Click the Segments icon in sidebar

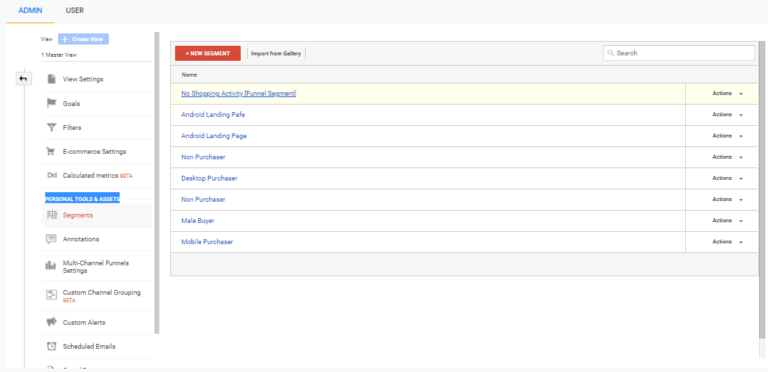click(x=51, y=215)
